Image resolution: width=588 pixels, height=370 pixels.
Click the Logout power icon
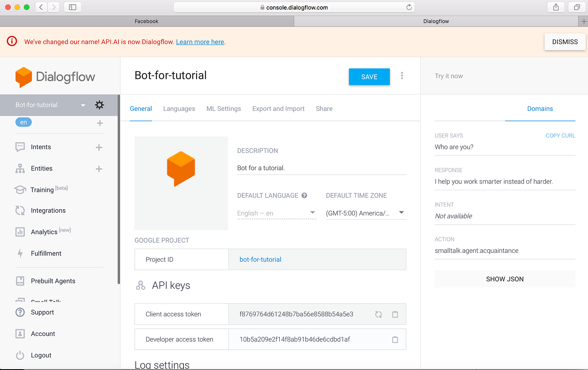point(20,355)
